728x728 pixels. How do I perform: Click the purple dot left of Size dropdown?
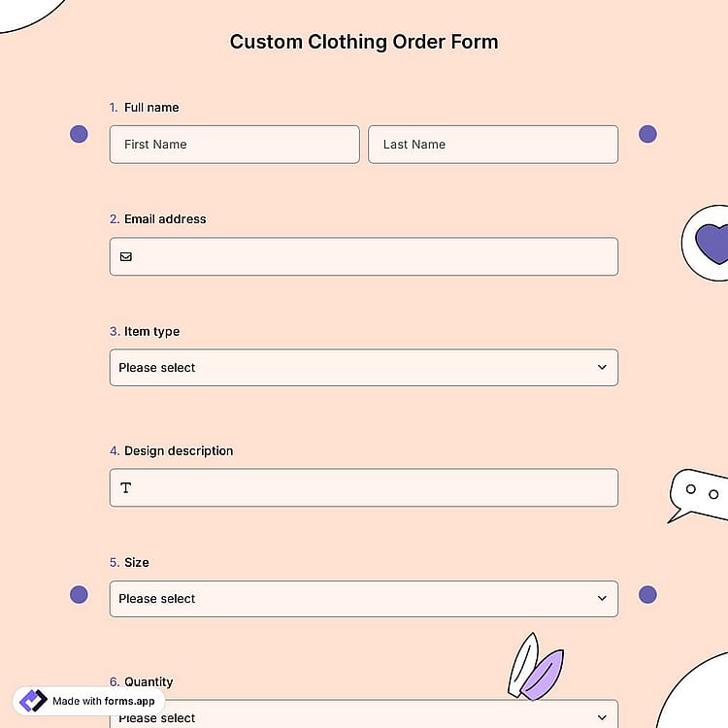(x=79, y=594)
